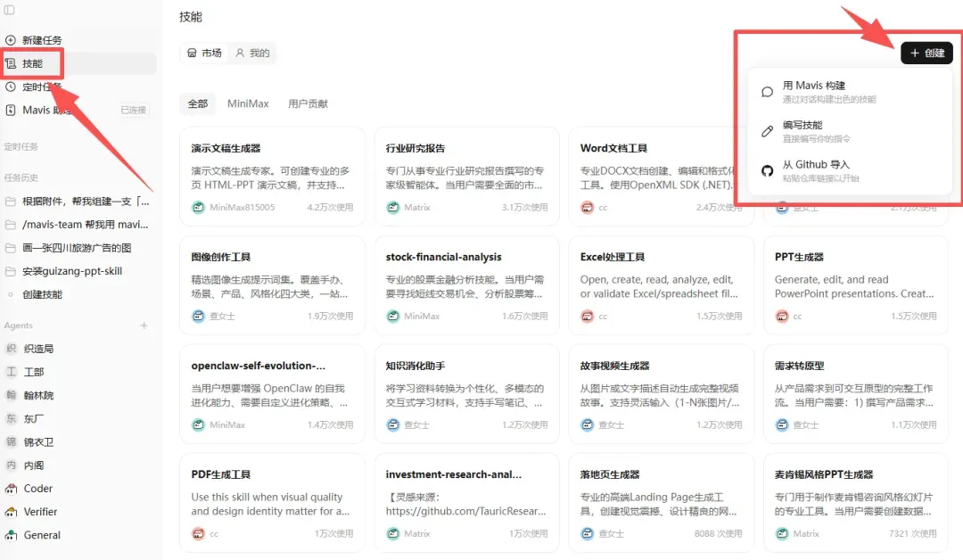Click the 创建 button

[x=926, y=53]
